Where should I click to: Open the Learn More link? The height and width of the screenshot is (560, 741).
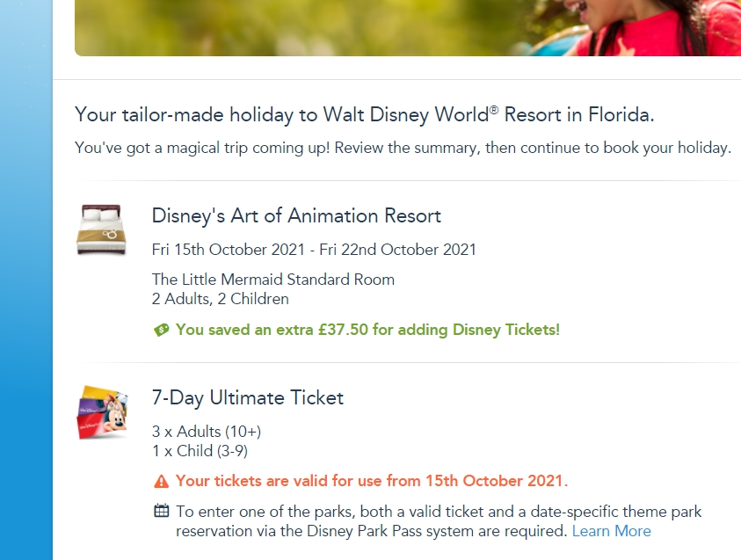[611, 531]
